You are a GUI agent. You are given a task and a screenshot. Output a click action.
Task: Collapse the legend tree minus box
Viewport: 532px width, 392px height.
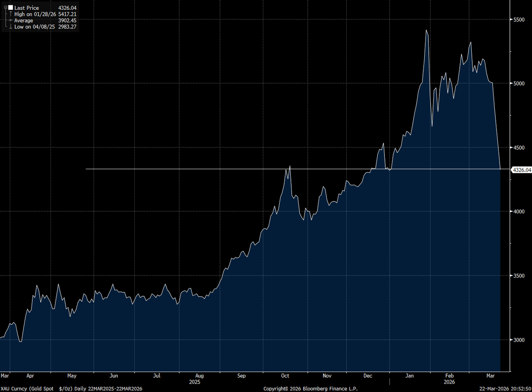click(x=5, y=8)
